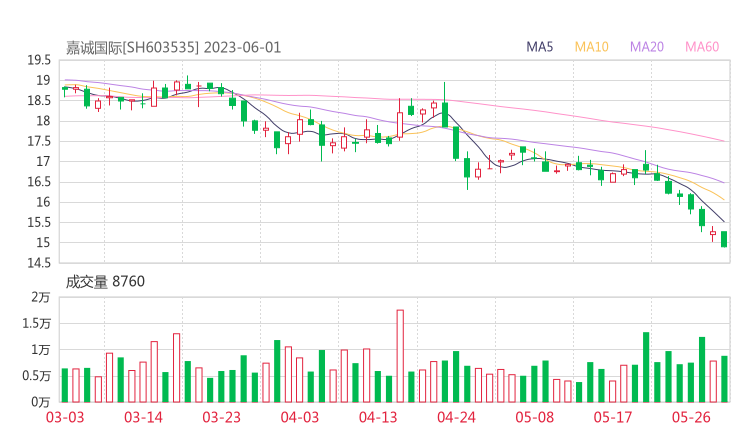The height and width of the screenshot is (440, 740).
Task: Click the 05-26 date axis label
Action: pos(691,417)
